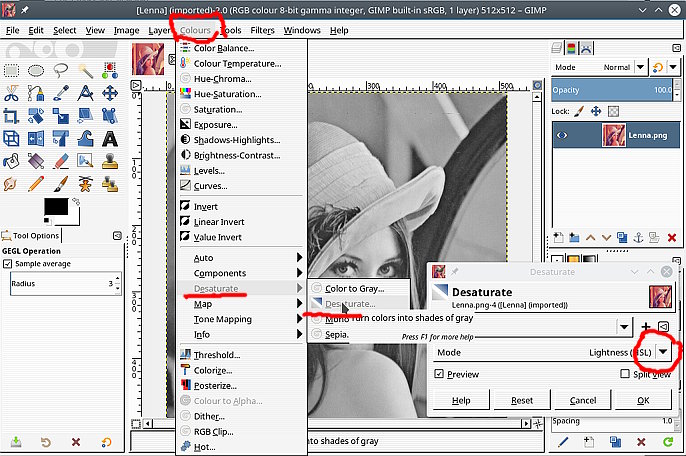
Task: Select the Rotate tool
Action: coord(36,116)
